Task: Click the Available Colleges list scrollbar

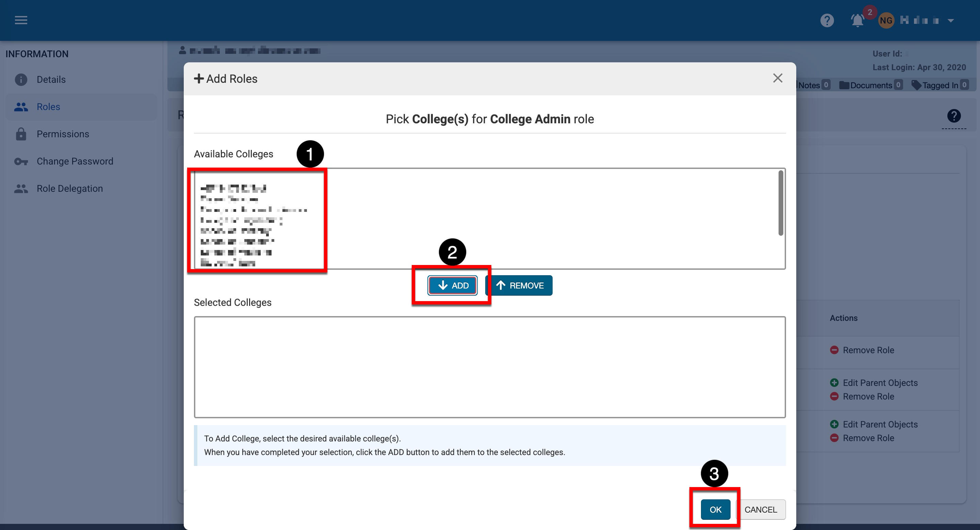Action: (x=780, y=203)
